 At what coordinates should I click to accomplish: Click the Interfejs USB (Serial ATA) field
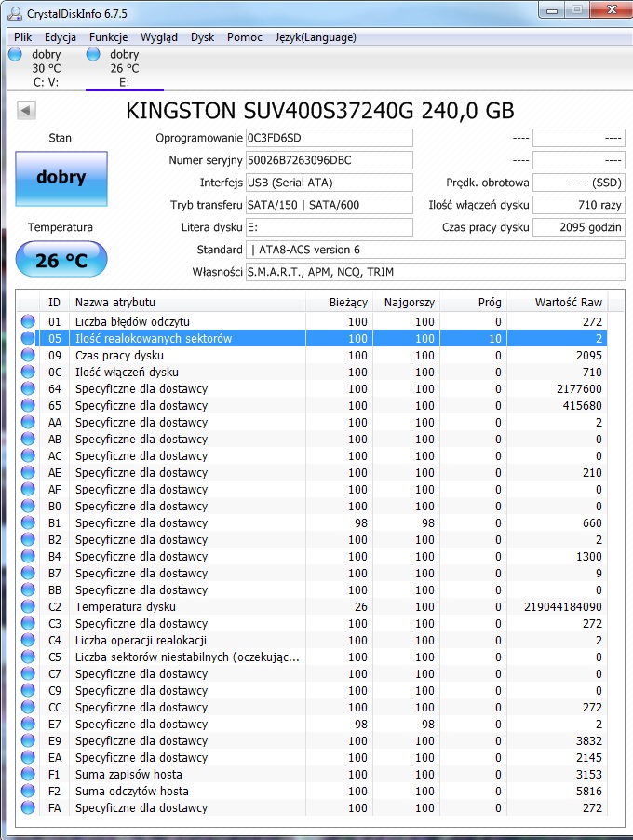point(329,183)
